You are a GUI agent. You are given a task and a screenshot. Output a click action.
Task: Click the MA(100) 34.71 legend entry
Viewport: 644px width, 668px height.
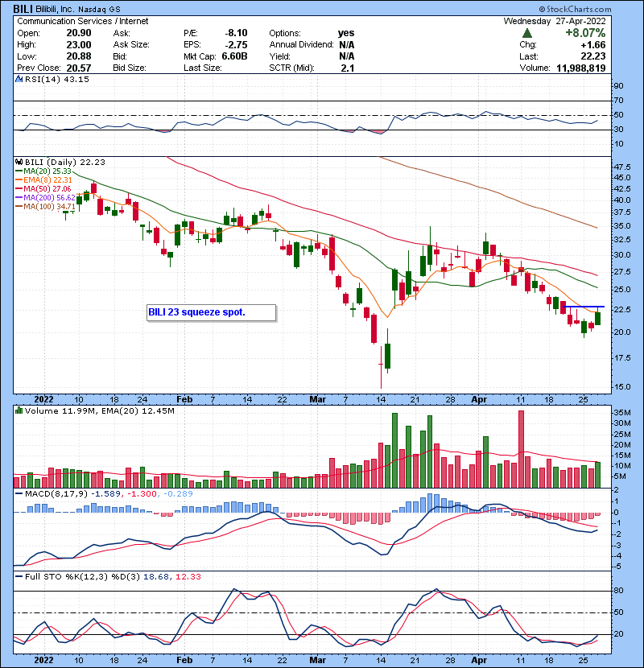[x=46, y=207]
